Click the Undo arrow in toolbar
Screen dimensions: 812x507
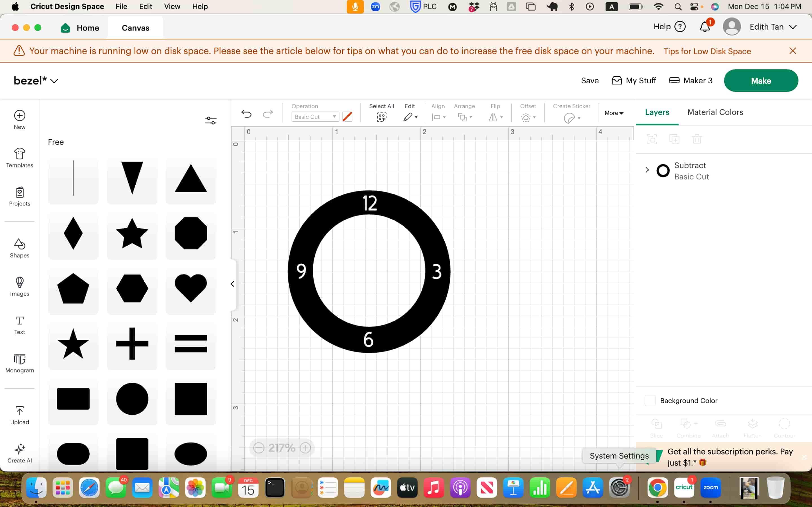246,114
